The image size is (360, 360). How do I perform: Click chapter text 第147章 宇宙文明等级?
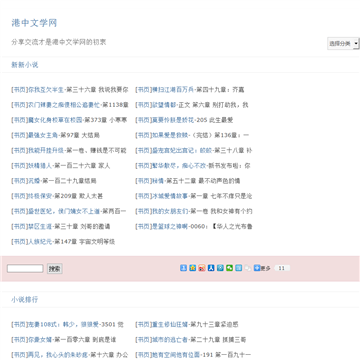click(x=85, y=242)
